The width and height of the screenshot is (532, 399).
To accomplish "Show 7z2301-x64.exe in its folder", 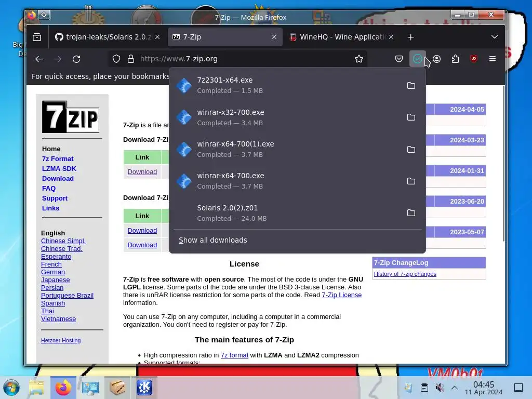I will coord(411,86).
